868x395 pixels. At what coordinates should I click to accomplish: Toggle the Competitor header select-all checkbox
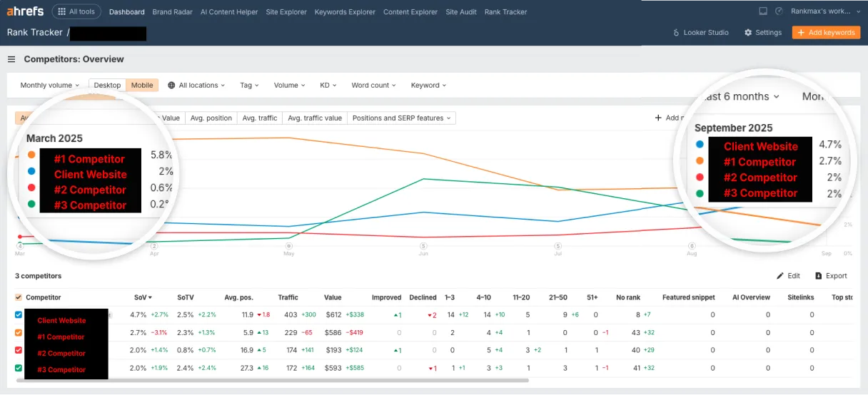point(19,297)
